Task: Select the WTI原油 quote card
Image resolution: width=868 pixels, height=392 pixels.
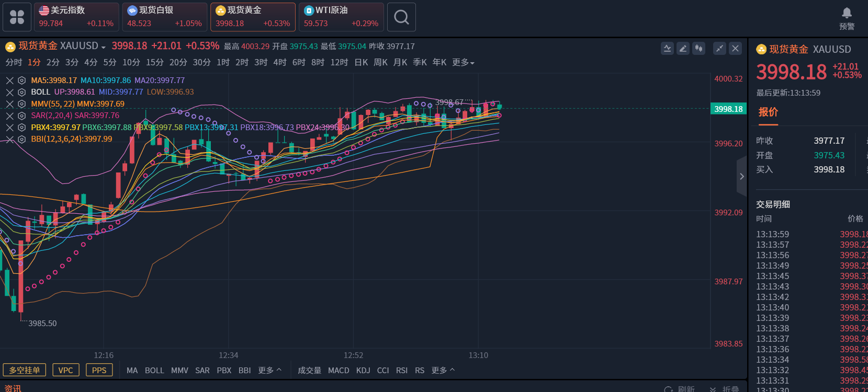Action: pyautogui.click(x=341, y=17)
